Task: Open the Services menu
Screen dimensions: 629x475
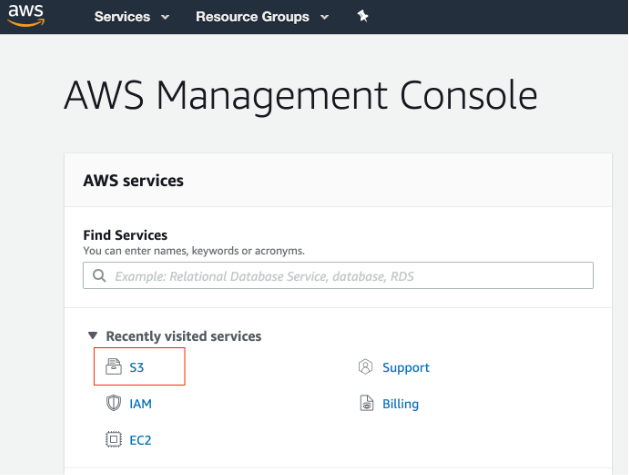Action: pos(122,17)
